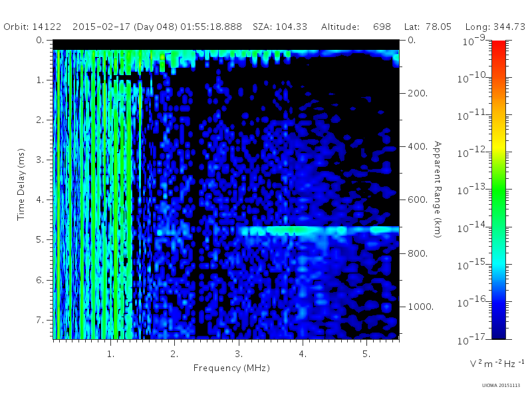The height and width of the screenshot is (399, 532).
Task: Click the time delay tick label '1.'
Action: (40, 80)
